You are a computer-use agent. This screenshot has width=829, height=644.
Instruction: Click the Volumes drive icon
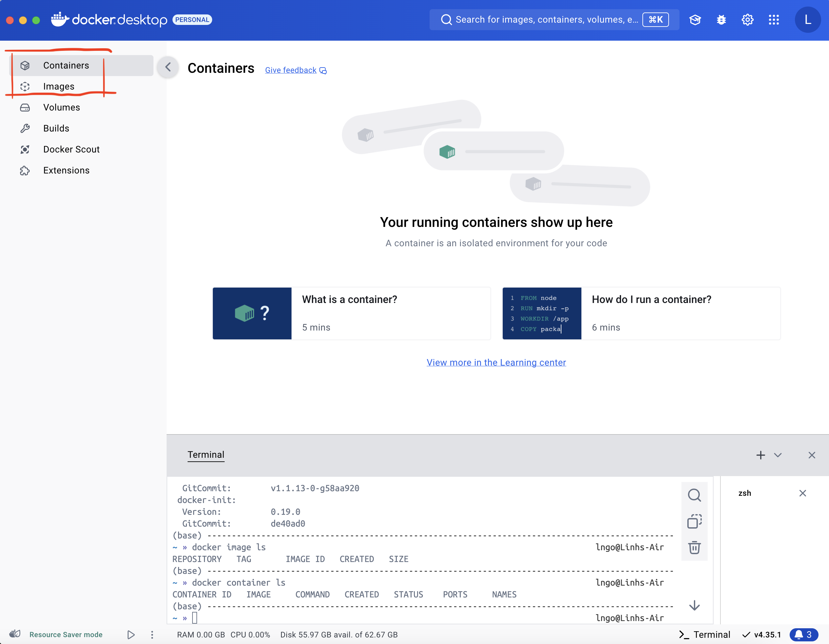[x=25, y=108]
